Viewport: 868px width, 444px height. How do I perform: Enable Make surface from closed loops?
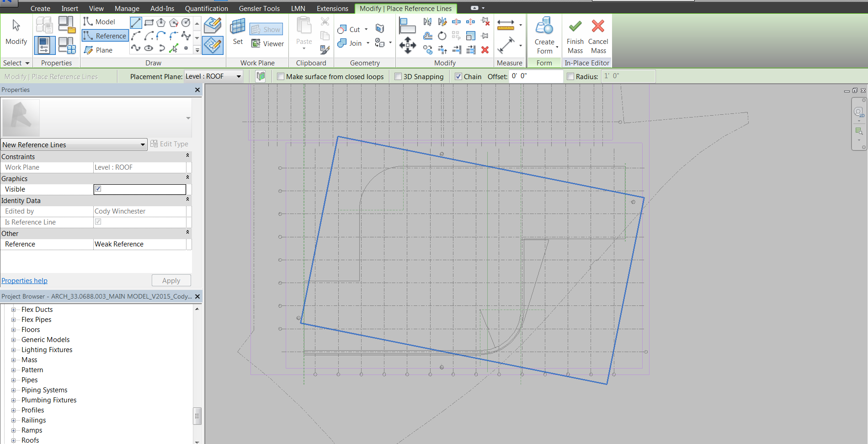[x=281, y=77]
